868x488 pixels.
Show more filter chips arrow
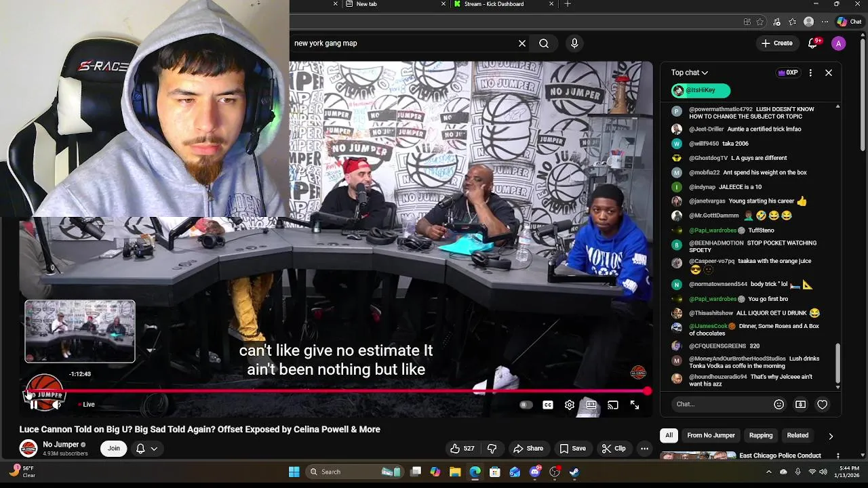tap(831, 436)
